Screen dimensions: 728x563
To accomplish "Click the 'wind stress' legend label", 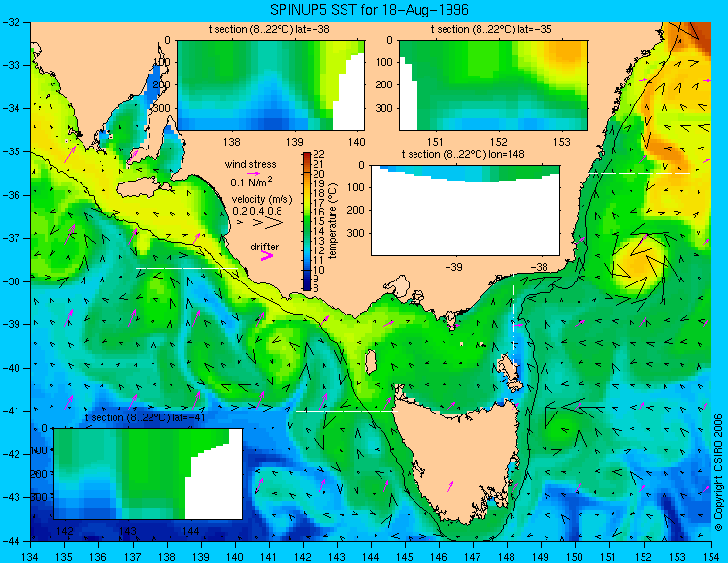I will click(x=250, y=164).
